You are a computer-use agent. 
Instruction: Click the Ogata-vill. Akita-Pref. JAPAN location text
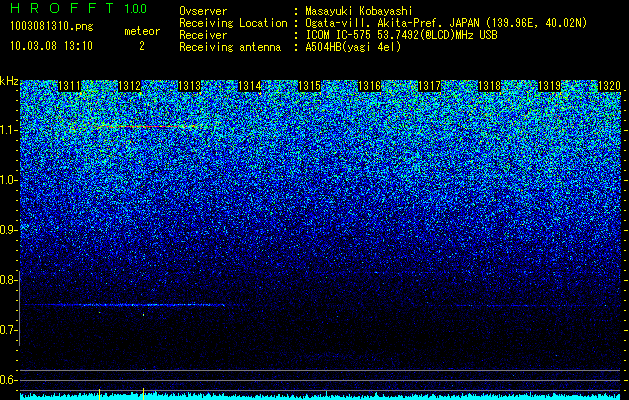446,23
